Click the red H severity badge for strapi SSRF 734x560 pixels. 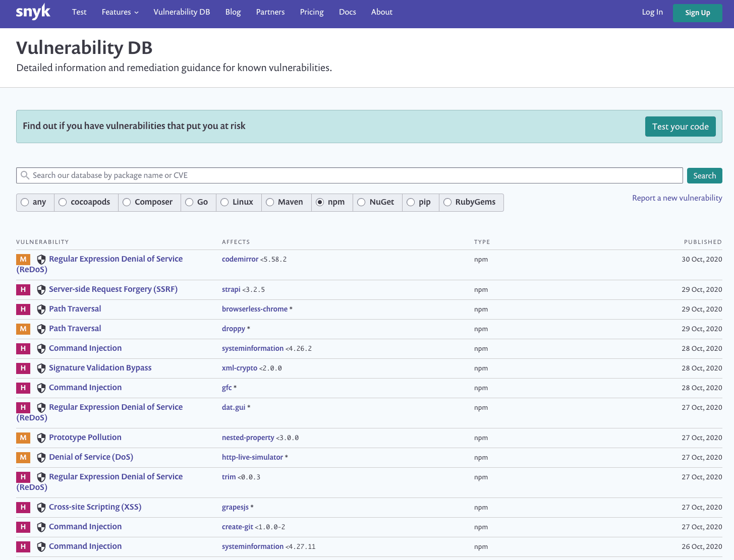pos(23,289)
